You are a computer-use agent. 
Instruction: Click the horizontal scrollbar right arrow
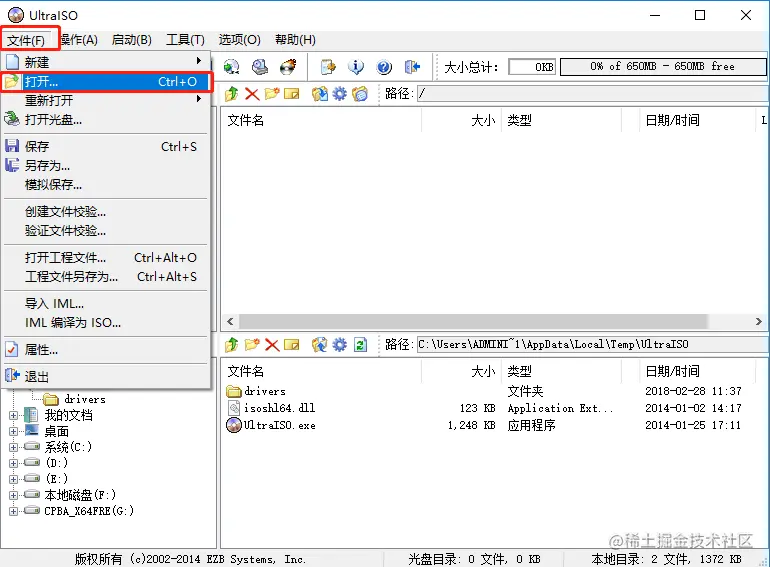click(758, 322)
